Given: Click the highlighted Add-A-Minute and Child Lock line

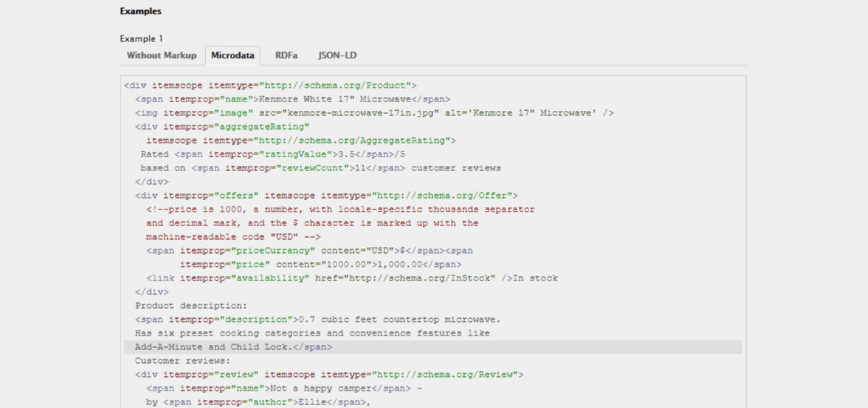Looking at the screenshot, I should tap(233, 347).
